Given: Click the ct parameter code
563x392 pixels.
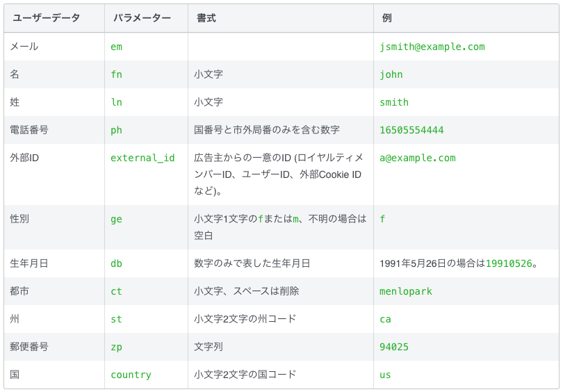Looking at the screenshot, I should (116, 291).
